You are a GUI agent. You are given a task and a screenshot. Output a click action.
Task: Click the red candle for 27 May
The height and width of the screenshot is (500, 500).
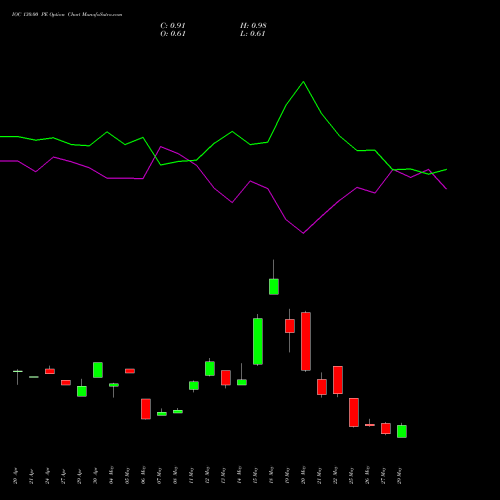(386, 428)
